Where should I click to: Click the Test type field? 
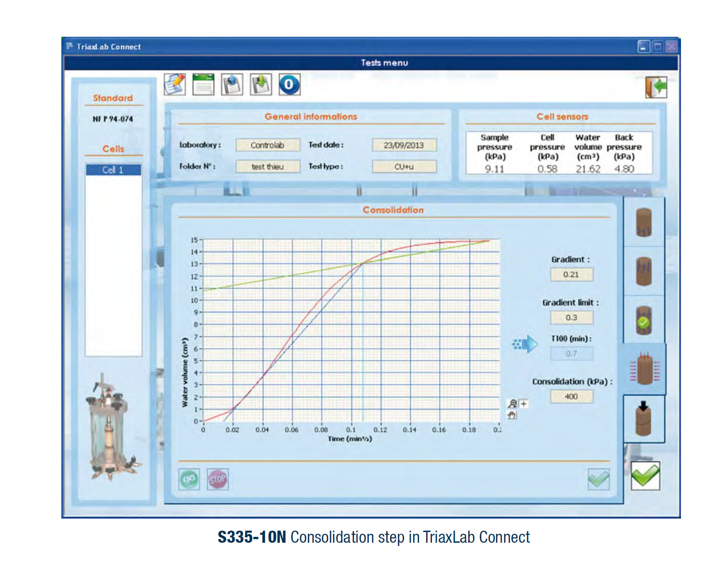pyautogui.click(x=404, y=167)
